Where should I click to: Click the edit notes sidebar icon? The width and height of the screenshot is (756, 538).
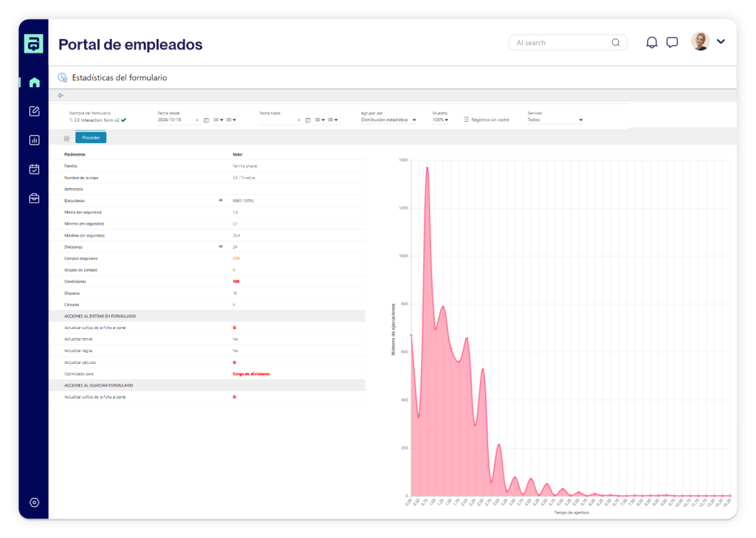pyautogui.click(x=34, y=111)
